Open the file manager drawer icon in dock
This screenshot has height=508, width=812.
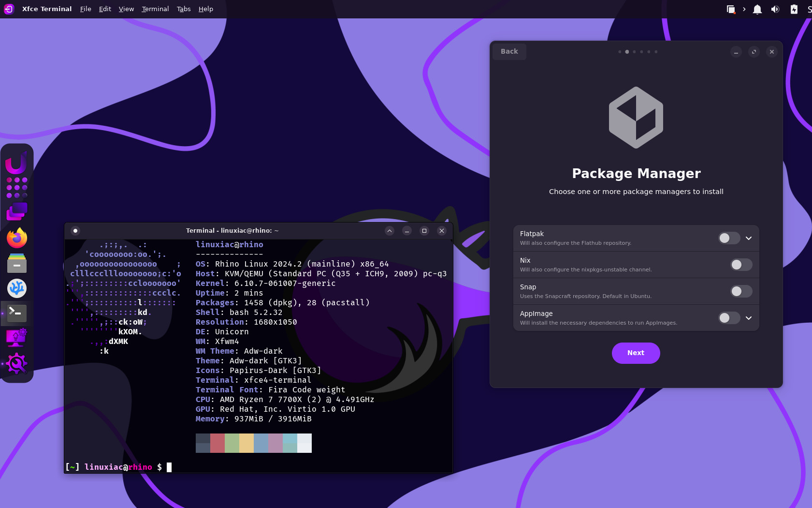[x=17, y=263]
